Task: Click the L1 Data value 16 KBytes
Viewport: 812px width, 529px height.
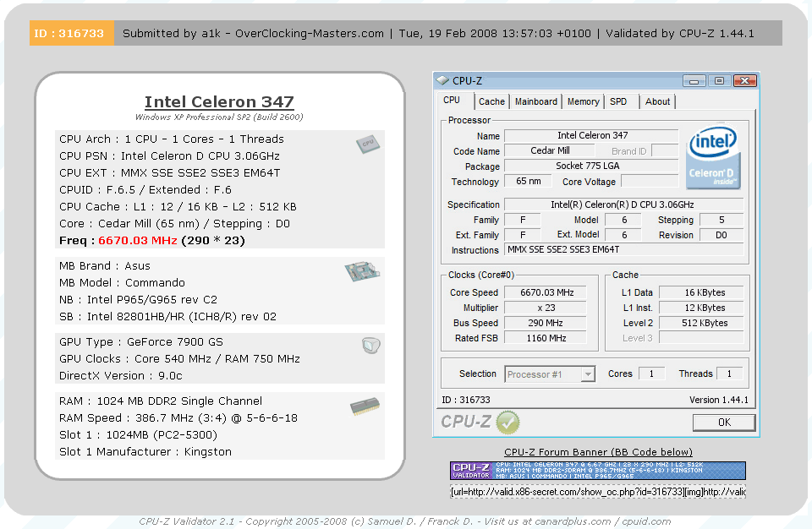Action: 701,292
